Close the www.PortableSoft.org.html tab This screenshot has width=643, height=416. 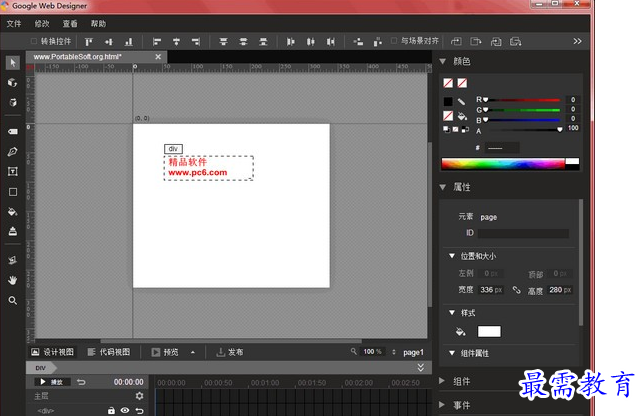[158, 57]
